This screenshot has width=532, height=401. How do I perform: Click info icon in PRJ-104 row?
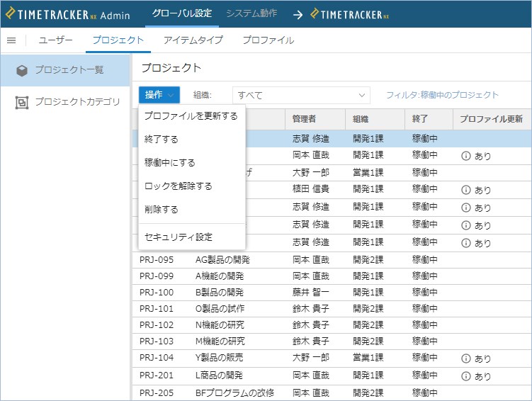click(466, 358)
